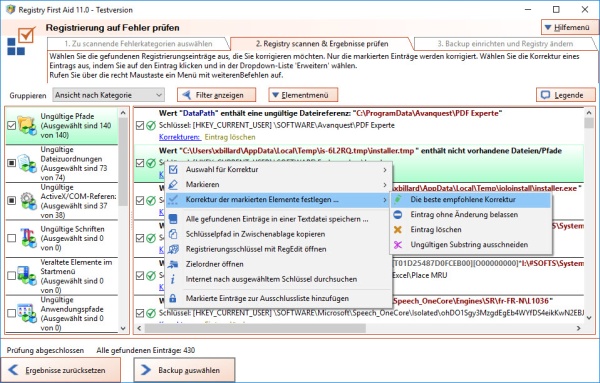Click scroll-down arrow of results list

click(x=589, y=318)
